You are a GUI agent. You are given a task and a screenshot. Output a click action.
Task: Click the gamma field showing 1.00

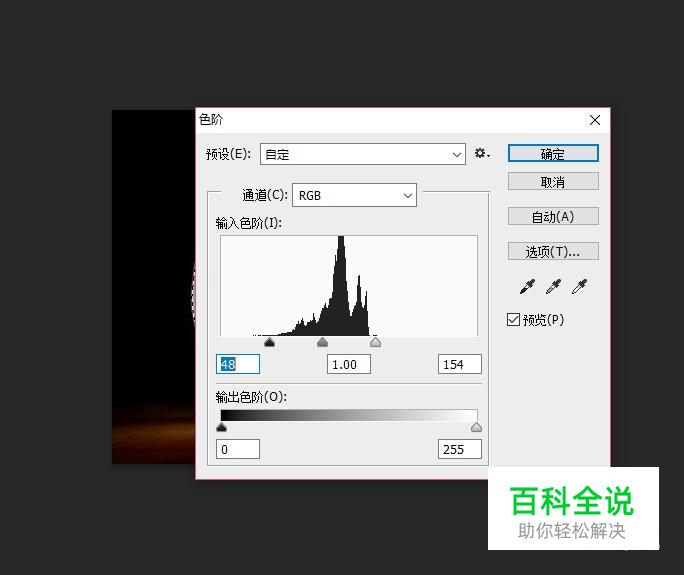[349, 364]
